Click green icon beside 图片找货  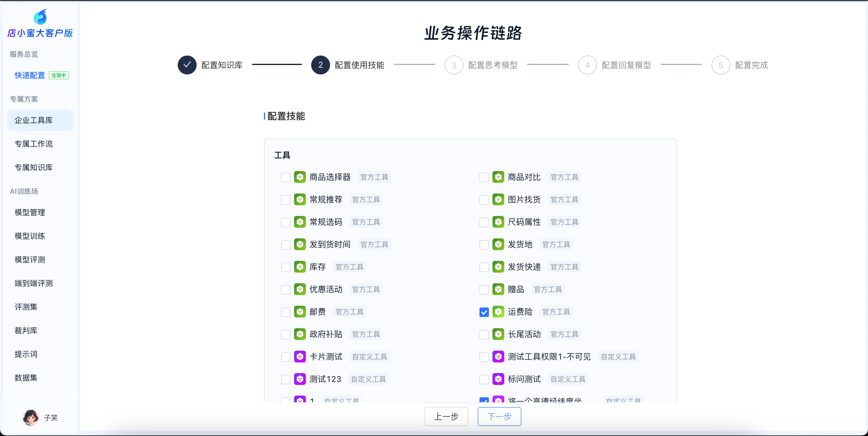(x=498, y=200)
